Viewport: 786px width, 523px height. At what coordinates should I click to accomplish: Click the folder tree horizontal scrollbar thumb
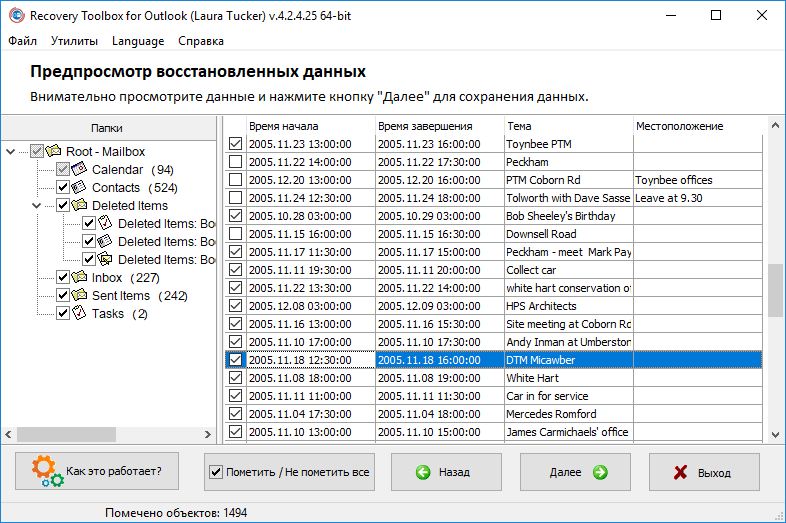coord(66,434)
